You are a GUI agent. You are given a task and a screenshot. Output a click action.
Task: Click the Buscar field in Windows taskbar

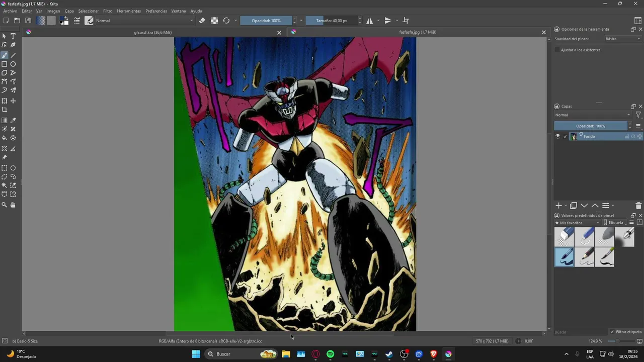[x=242, y=354]
